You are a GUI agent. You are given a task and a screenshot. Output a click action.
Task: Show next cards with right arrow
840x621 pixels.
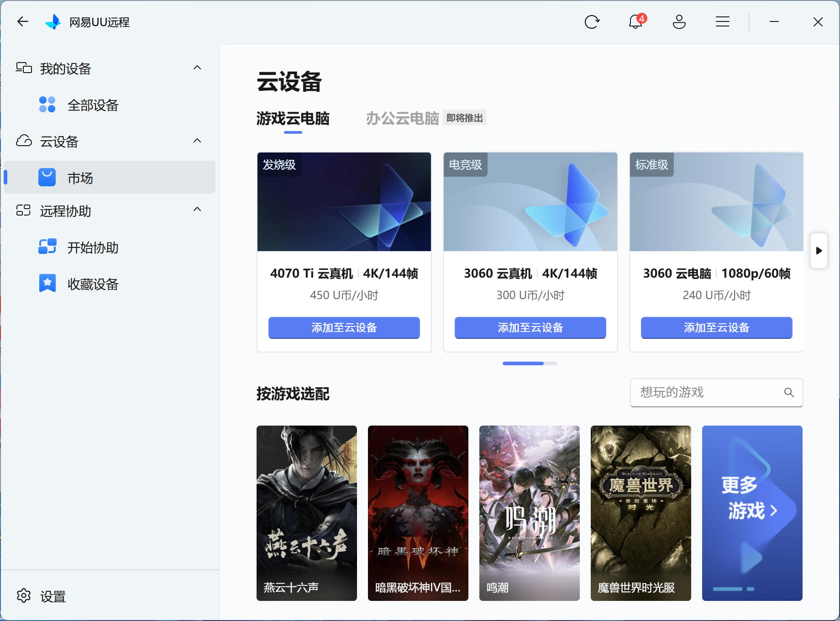coord(819,251)
